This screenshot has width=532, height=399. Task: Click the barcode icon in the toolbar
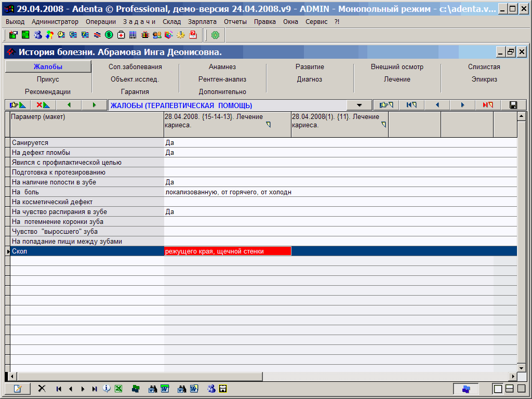tap(133, 35)
